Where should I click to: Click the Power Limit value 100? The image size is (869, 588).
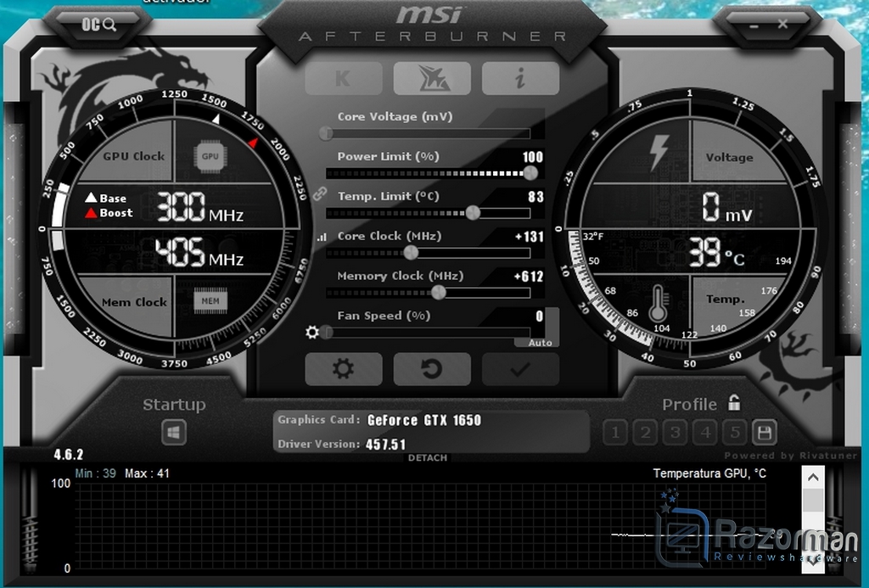click(x=533, y=157)
